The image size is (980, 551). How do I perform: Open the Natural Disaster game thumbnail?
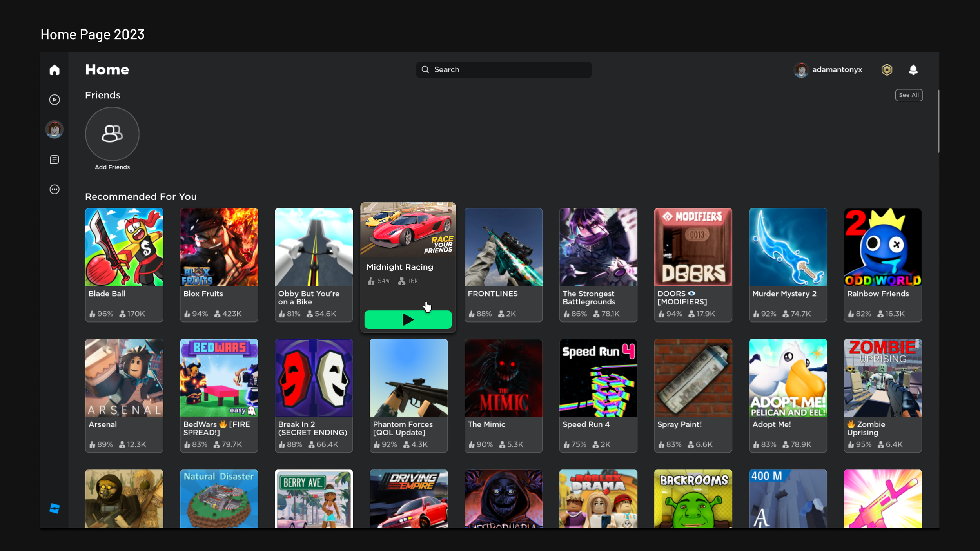(219, 498)
